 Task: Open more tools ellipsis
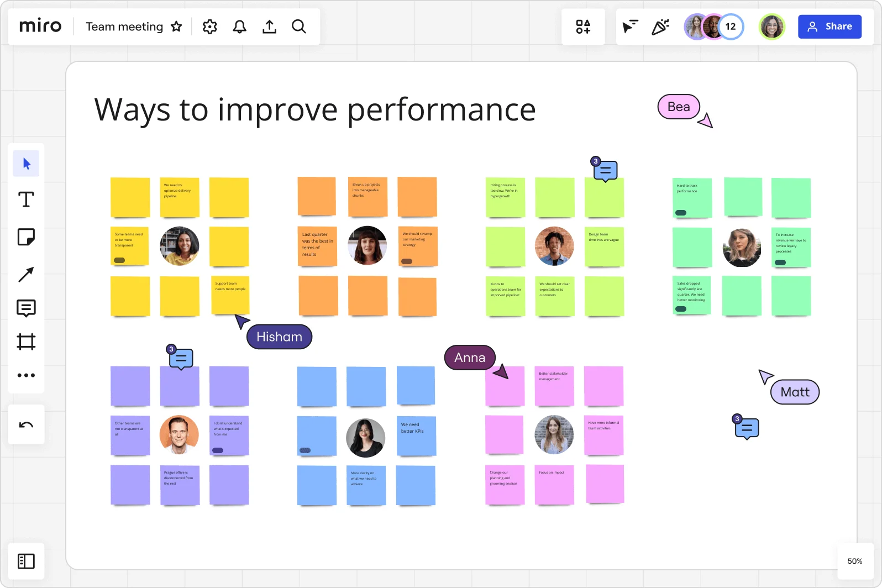coord(26,375)
